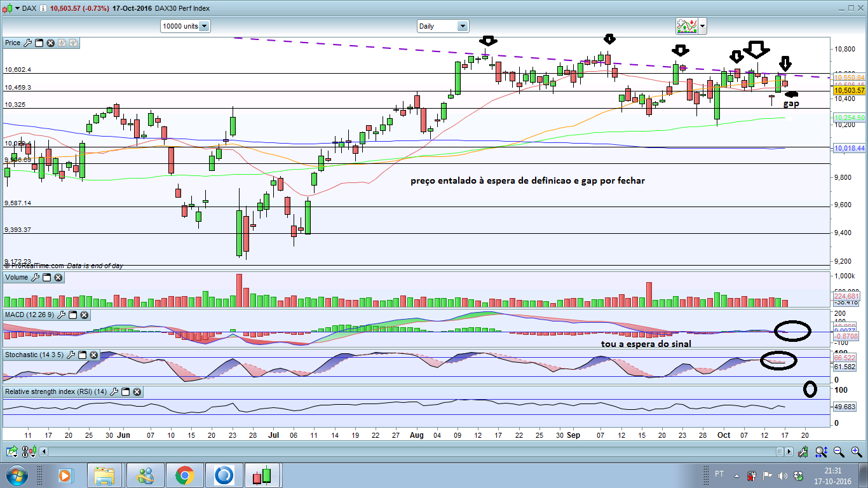Click the scrollbar thumb grip at right
Screen dimensions: 868x488
click(x=780, y=452)
